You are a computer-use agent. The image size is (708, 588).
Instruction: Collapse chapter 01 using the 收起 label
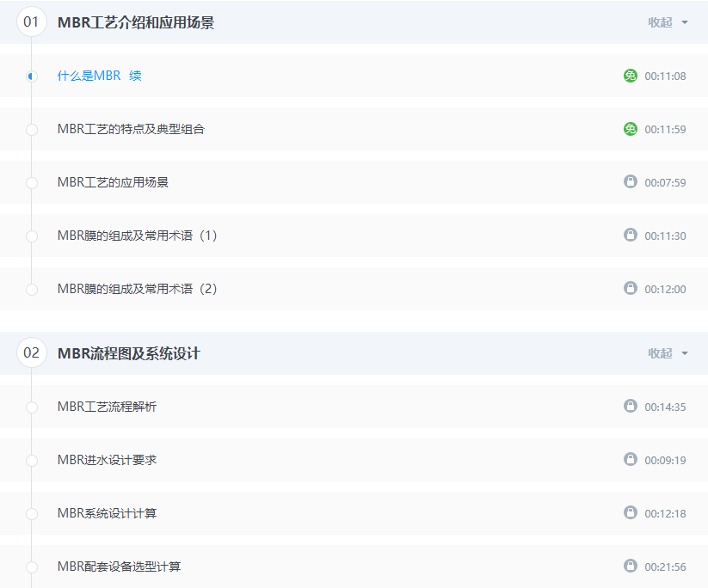660,22
